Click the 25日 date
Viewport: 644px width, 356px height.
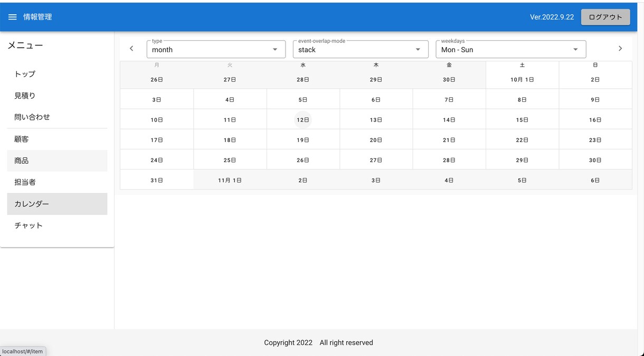point(230,160)
